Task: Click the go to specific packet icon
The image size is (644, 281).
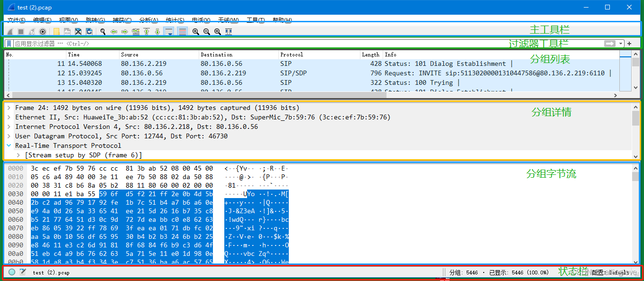Action: 136,32
